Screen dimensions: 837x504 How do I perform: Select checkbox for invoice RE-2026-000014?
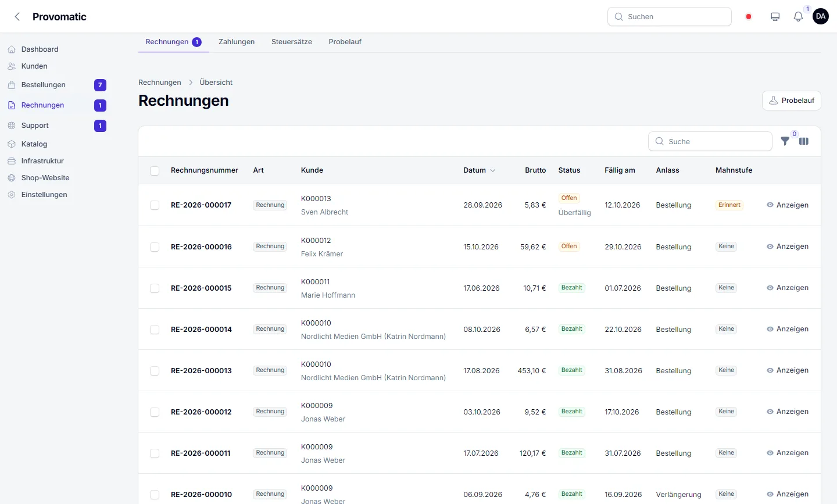155,330
